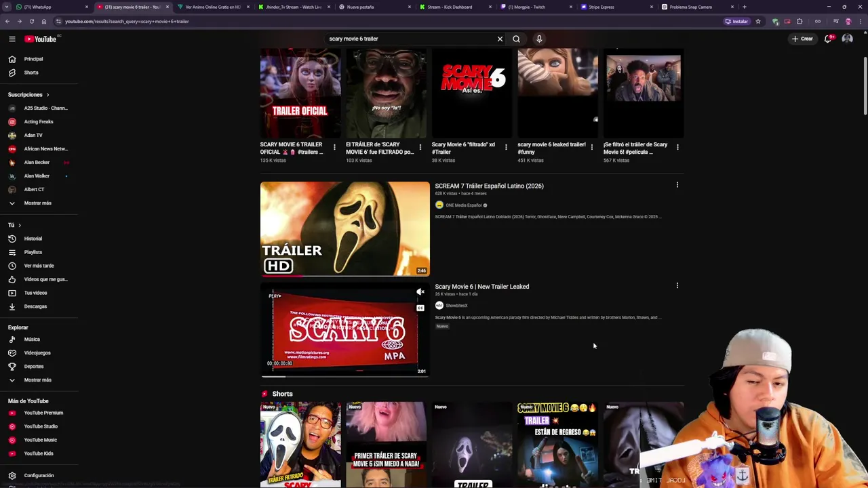Toggle captions on the preview video
The image size is (868, 488).
tap(420, 308)
